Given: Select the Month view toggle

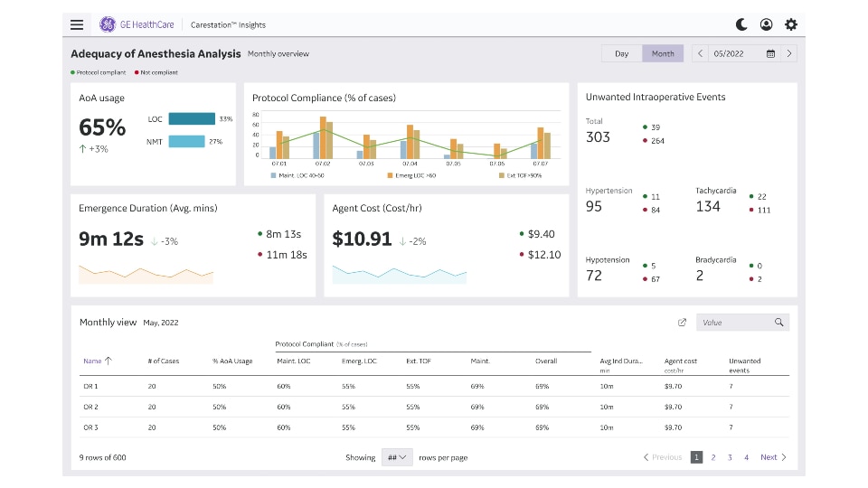Looking at the screenshot, I should click(663, 54).
